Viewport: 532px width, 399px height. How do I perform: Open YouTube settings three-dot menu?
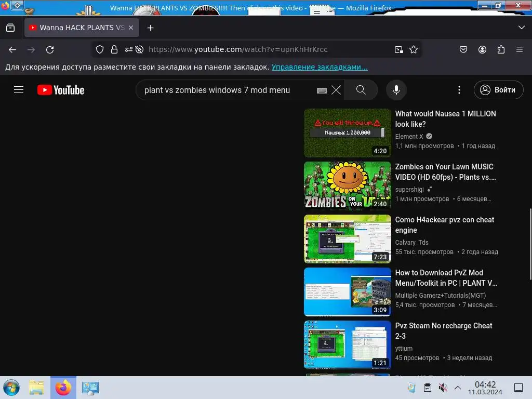coord(459,90)
